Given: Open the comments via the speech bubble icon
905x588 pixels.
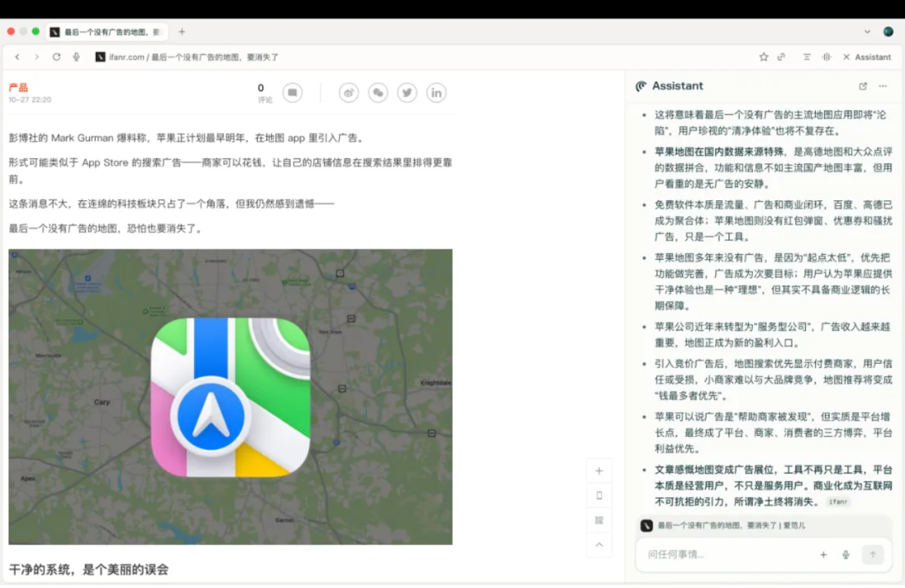Looking at the screenshot, I should pyautogui.click(x=292, y=92).
